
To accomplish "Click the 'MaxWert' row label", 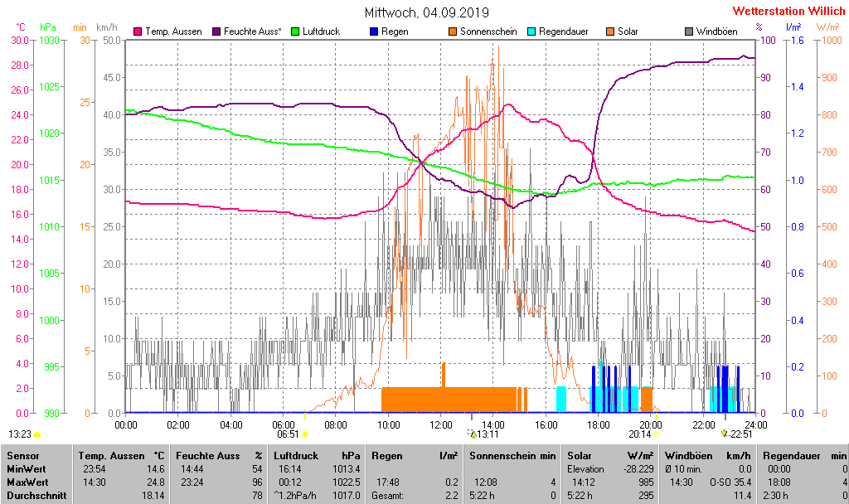I will (x=27, y=482).
